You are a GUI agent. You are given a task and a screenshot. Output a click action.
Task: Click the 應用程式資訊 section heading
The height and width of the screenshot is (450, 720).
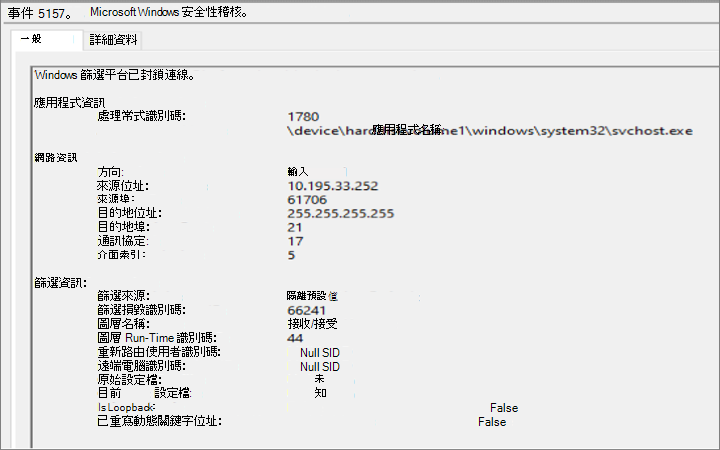69,103
